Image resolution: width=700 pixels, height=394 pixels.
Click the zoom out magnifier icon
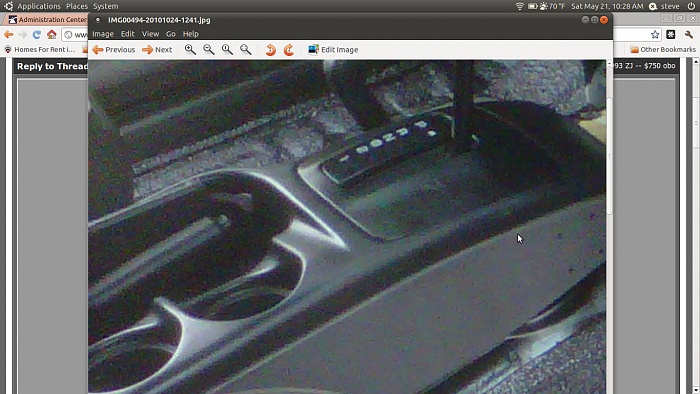pos(208,50)
